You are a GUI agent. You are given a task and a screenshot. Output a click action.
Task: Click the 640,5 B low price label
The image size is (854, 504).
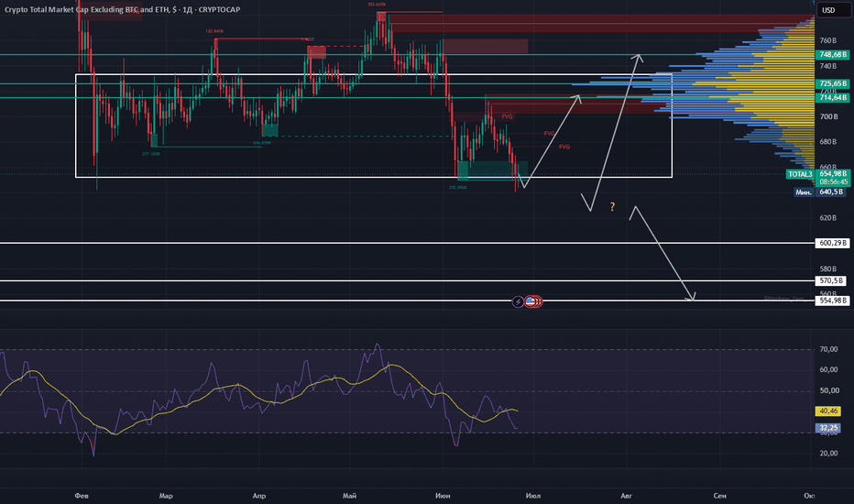click(830, 192)
